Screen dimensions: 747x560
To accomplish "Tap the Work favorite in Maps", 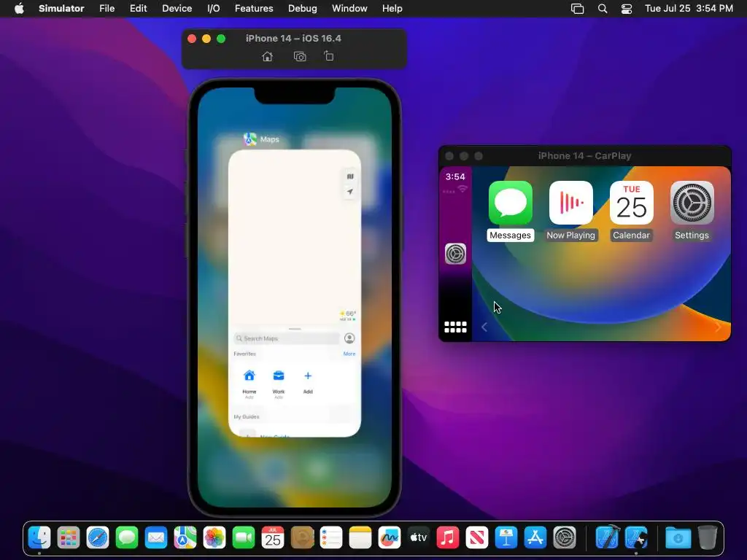I will click(x=279, y=382).
